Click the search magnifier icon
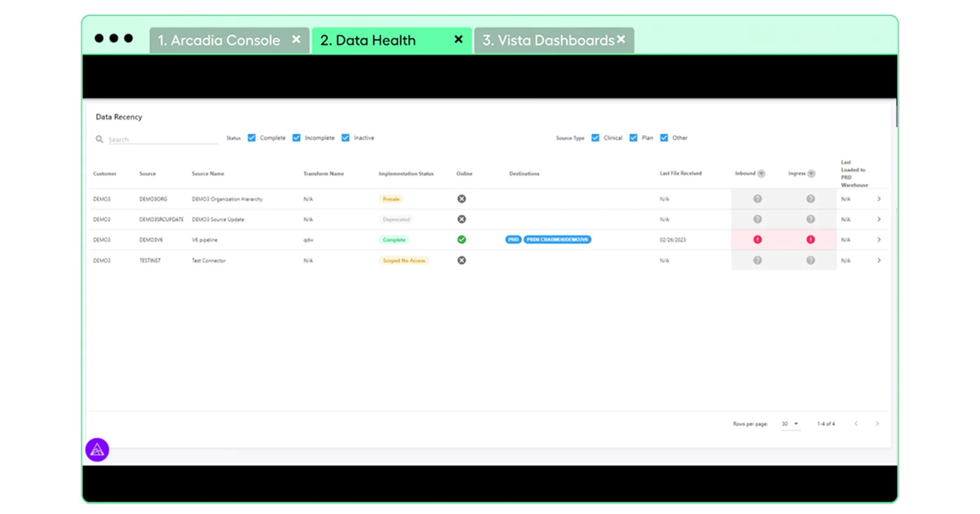980x514 pixels. 100,139
